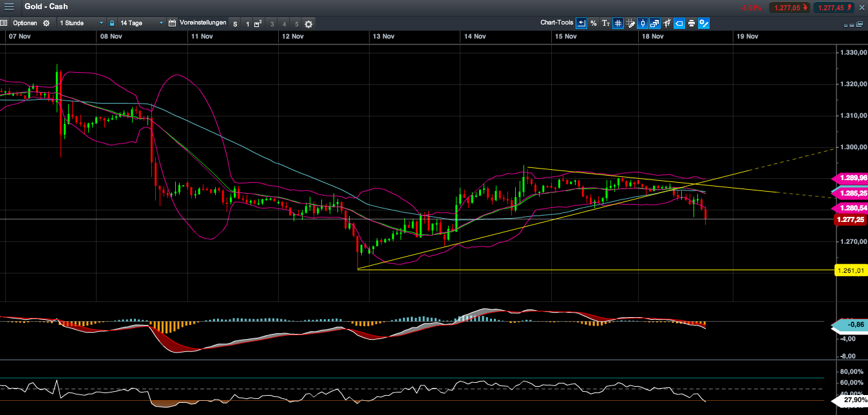Open the chart layout selector icon
The height and width of the screenshot is (415, 868).
(654, 23)
